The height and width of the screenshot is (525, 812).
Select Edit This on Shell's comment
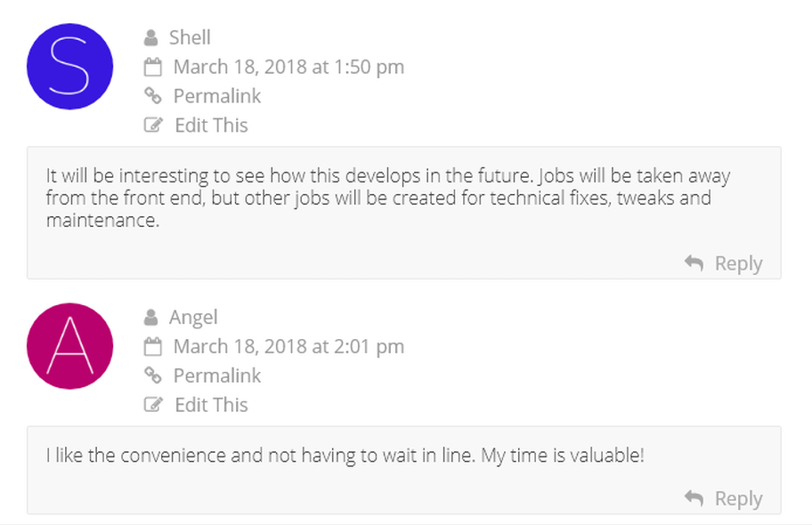(x=211, y=125)
